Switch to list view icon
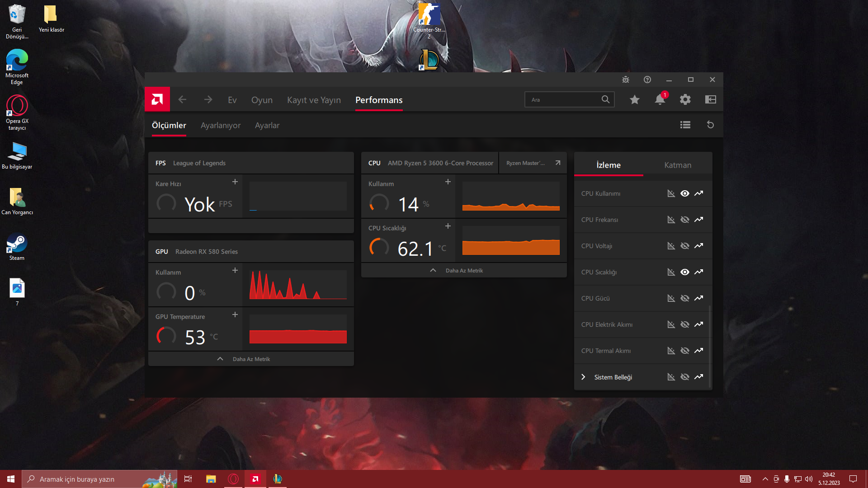This screenshot has height=488, width=868. (685, 125)
